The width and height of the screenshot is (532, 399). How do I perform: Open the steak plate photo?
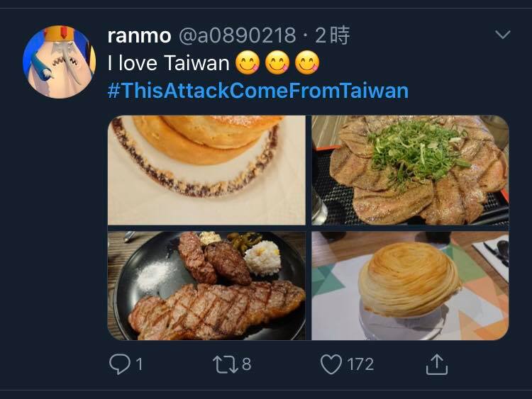[206, 286]
